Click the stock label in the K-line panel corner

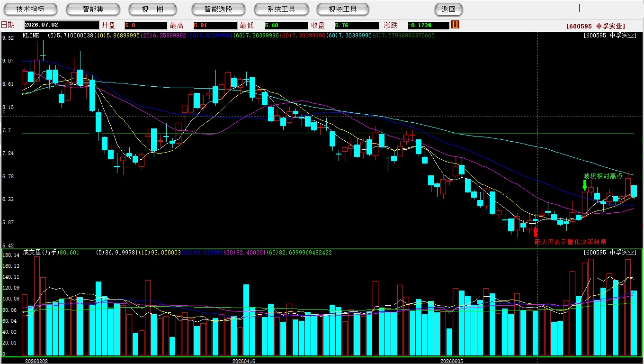point(610,36)
